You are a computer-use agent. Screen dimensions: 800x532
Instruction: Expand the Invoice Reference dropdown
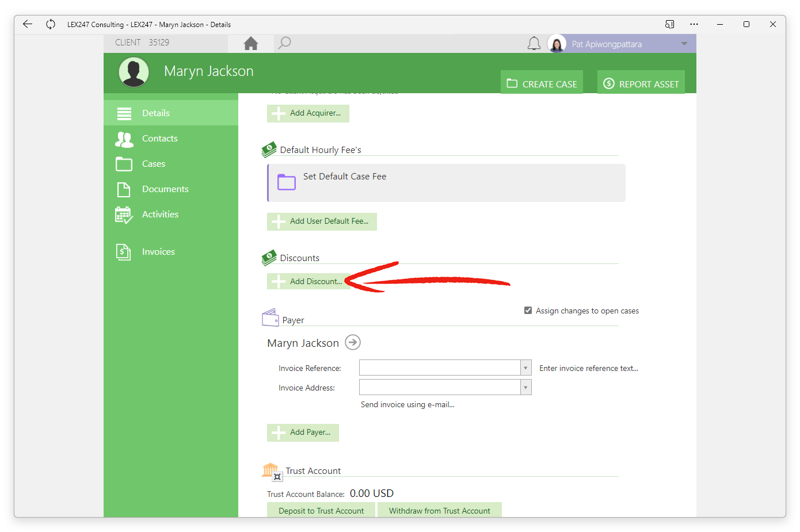pyautogui.click(x=525, y=368)
